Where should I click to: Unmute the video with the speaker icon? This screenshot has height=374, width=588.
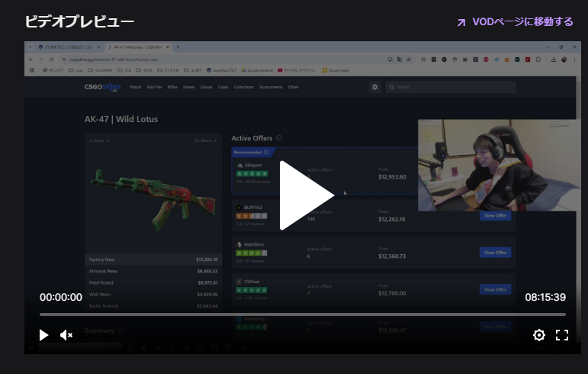point(66,335)
